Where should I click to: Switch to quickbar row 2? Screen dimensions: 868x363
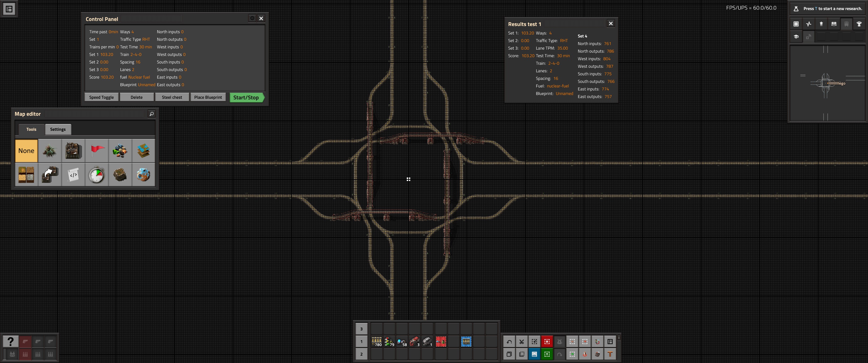coord(361,354)
